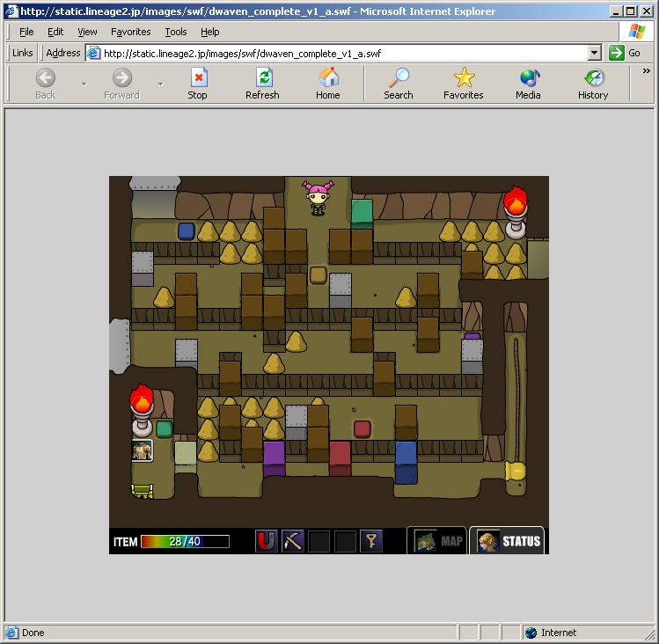
Task: Expand the address bar dropdown arrow
Action: click(x=594, y=53)
